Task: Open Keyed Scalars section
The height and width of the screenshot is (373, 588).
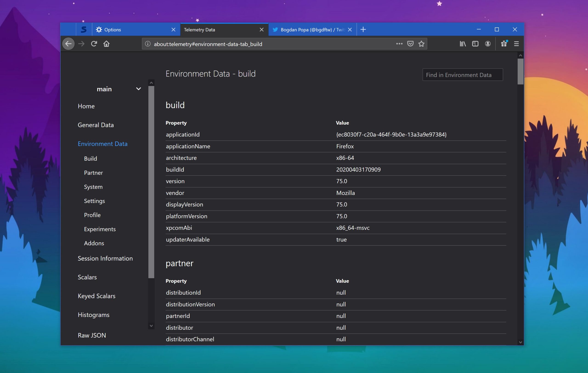Action: click(96, 296)
